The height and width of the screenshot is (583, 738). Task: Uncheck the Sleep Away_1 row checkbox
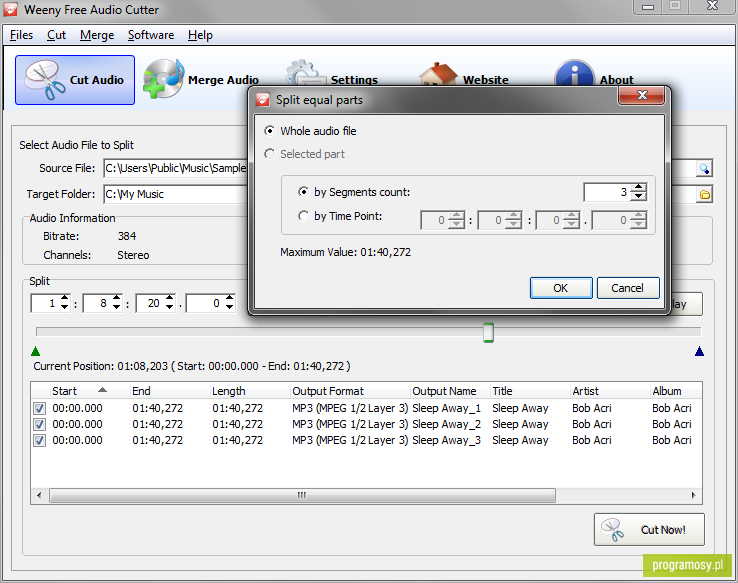click(40, 408)
